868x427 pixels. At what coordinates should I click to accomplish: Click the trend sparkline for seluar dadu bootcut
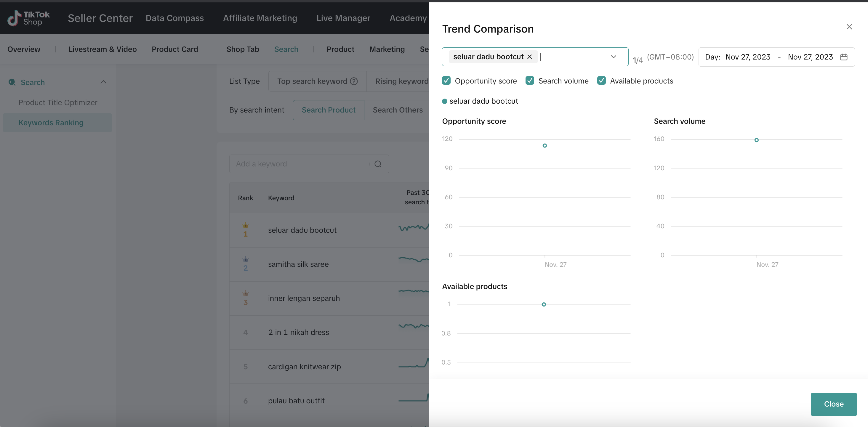(414, 227)
